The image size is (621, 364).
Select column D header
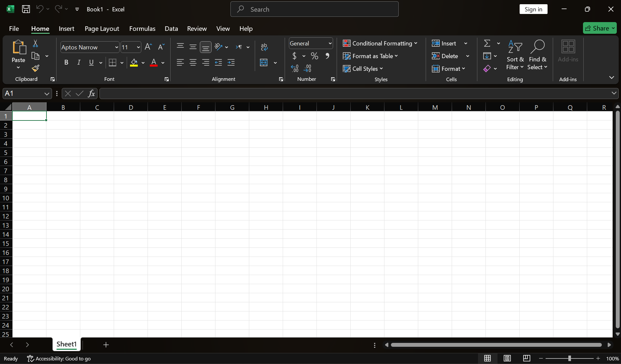coord(131,107)
